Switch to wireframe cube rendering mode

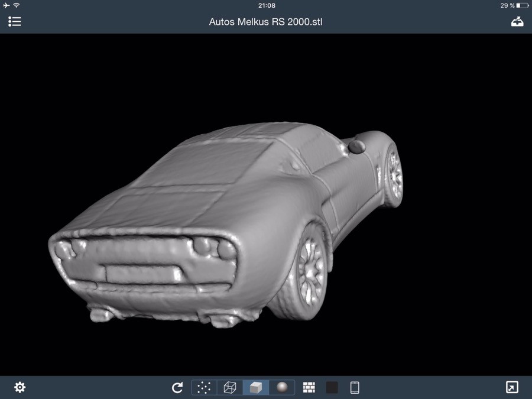click(230, 387)
